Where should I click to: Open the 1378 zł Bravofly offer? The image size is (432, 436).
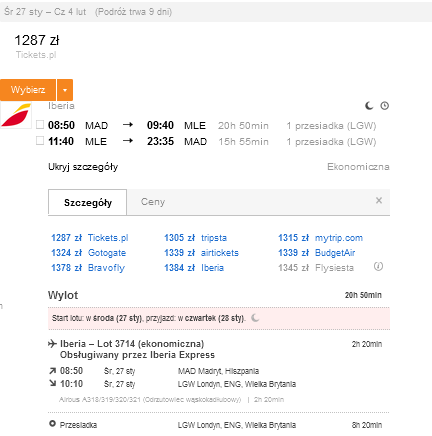point(88,268)
